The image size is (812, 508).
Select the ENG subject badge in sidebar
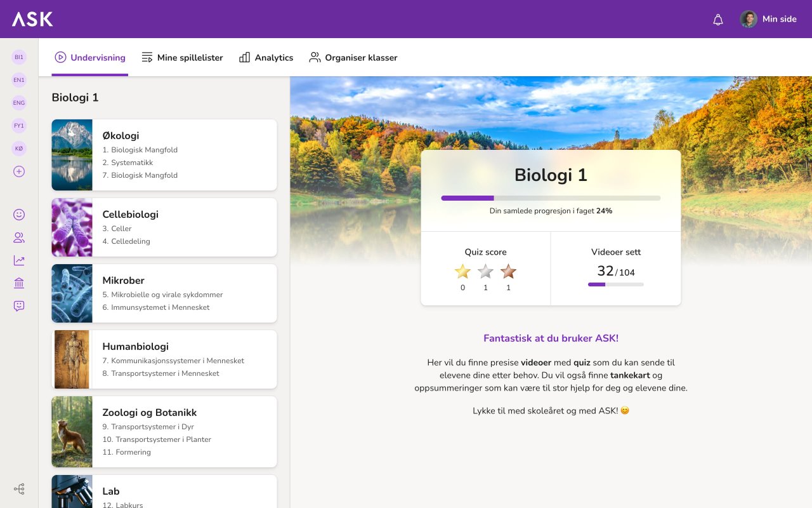[x=19, y=103]
